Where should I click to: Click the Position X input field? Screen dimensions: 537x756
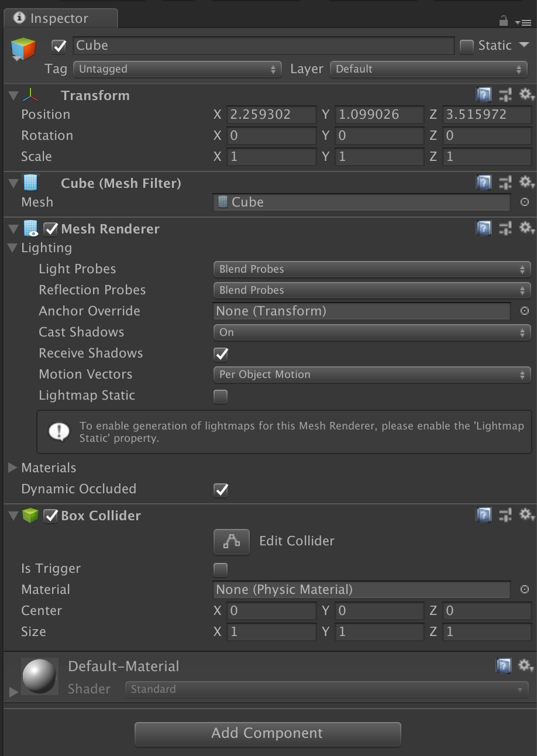[271, 114]
